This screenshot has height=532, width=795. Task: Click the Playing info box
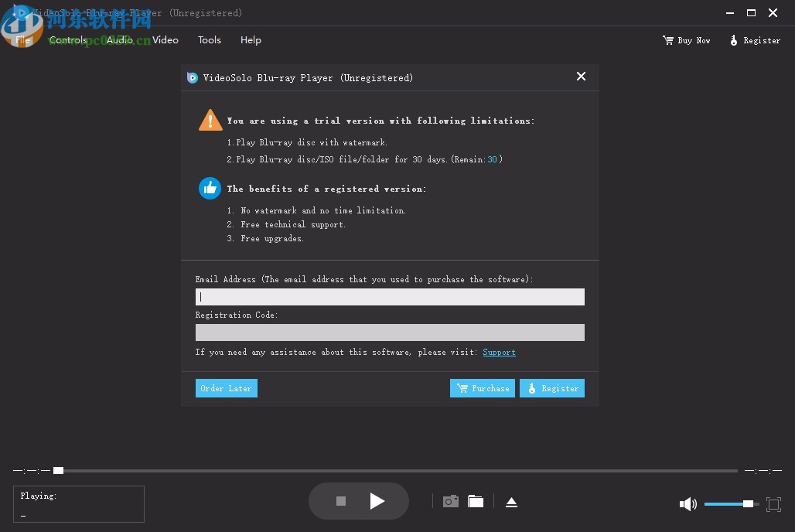79,504
